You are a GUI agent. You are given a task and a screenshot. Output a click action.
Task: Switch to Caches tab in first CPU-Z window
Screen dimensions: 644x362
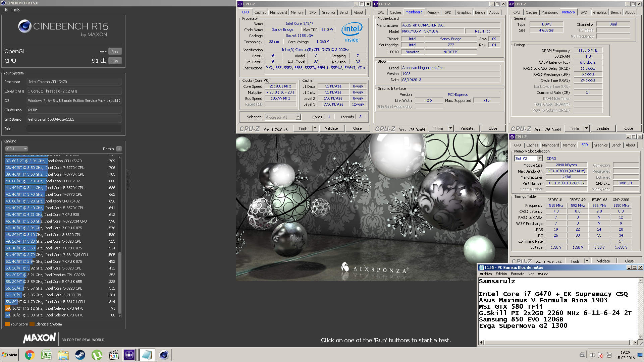260,12
